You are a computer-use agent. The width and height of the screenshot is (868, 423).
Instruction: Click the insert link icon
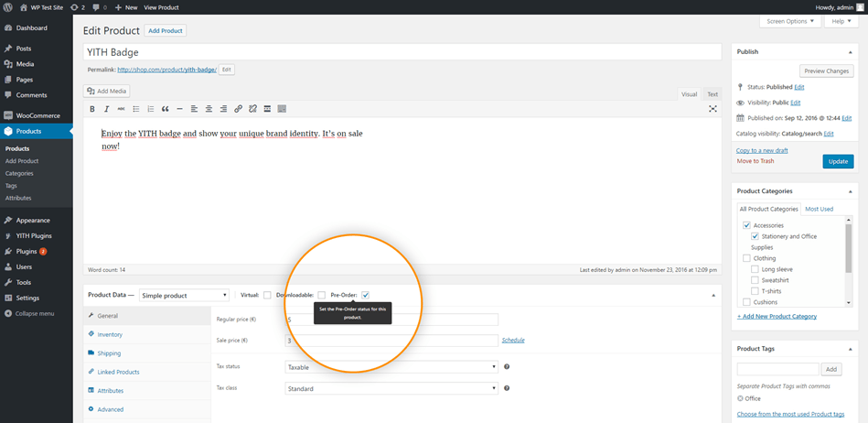click(x=238, y=109)
